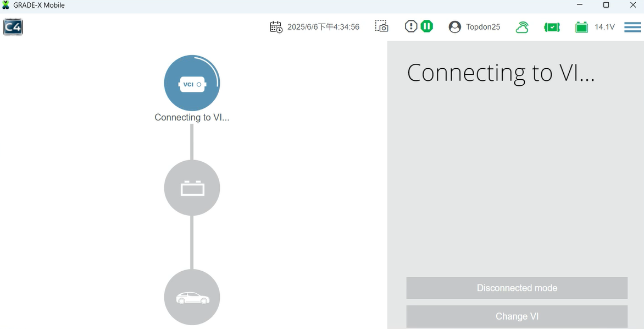Open the Topdon25 user profile icon

coord(454,27)
